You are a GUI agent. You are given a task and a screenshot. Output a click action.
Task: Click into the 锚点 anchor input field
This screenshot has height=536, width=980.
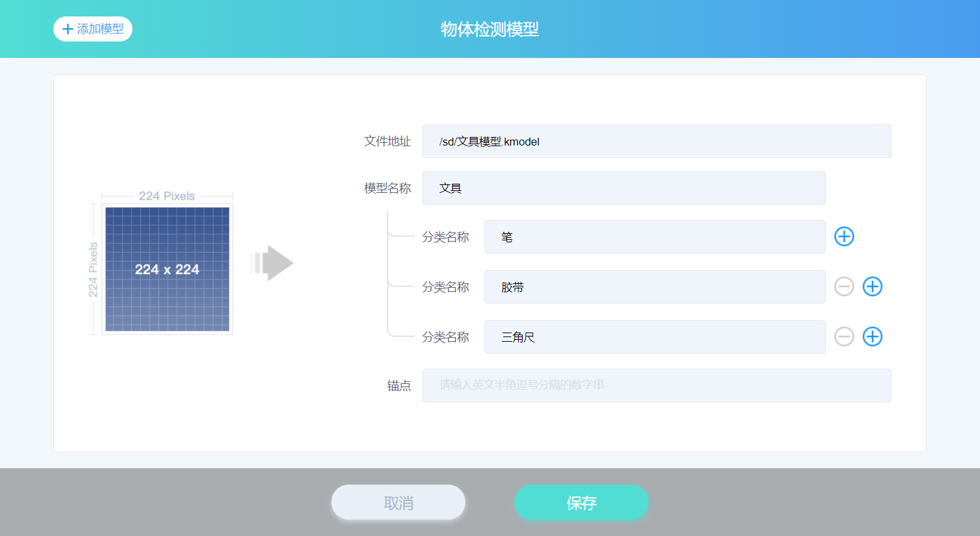656,385
